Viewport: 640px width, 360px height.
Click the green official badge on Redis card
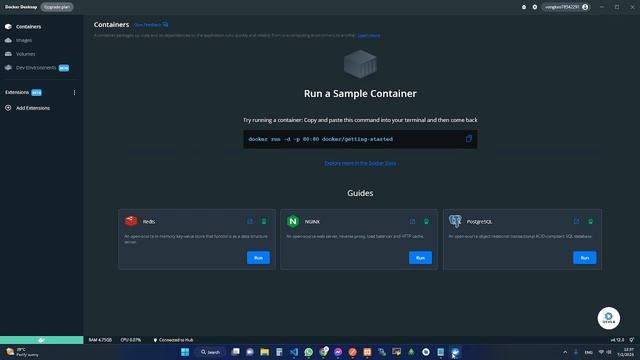pos(264,221)
